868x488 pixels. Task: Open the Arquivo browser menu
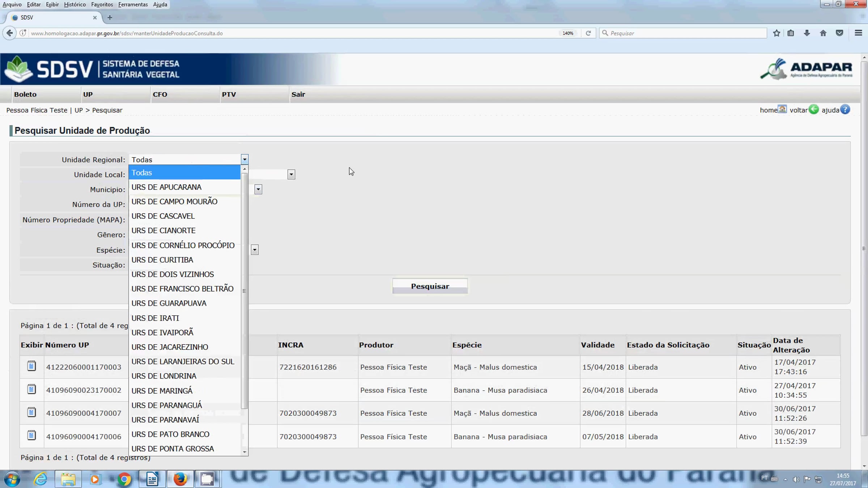[12, 4]
